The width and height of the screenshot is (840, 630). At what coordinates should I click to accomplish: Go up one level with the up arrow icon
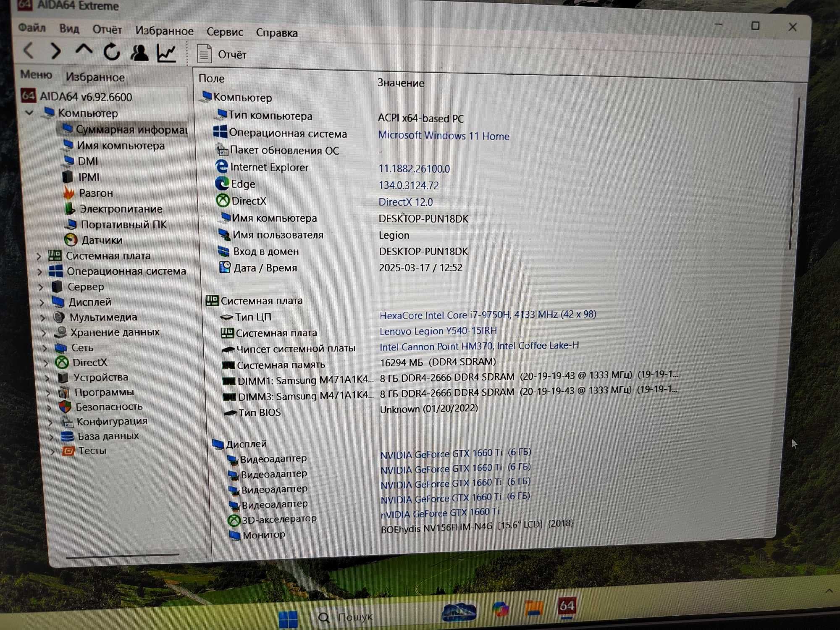tap(84, 50)
